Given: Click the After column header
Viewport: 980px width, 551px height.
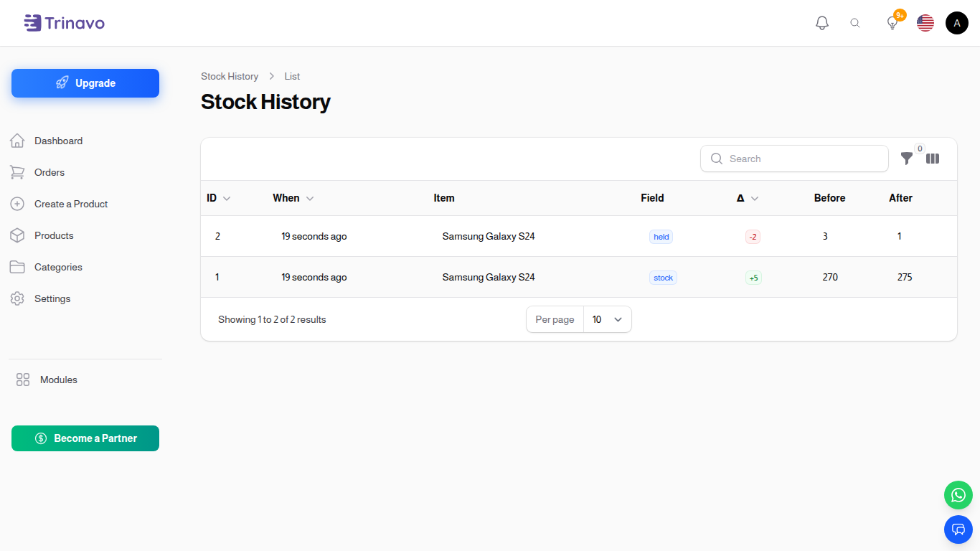Looking at the screenshot, I should click(x=900, y=198).
